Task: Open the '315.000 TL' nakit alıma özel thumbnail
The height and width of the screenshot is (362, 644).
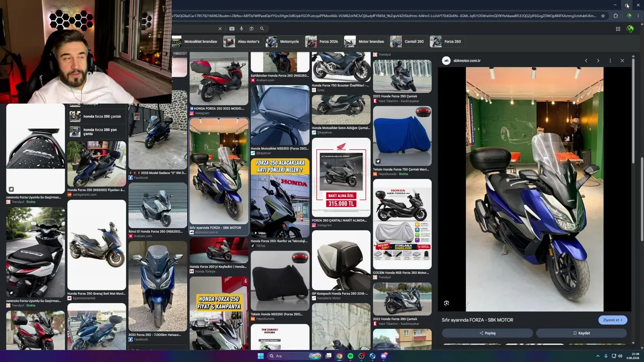Action: 341,177
